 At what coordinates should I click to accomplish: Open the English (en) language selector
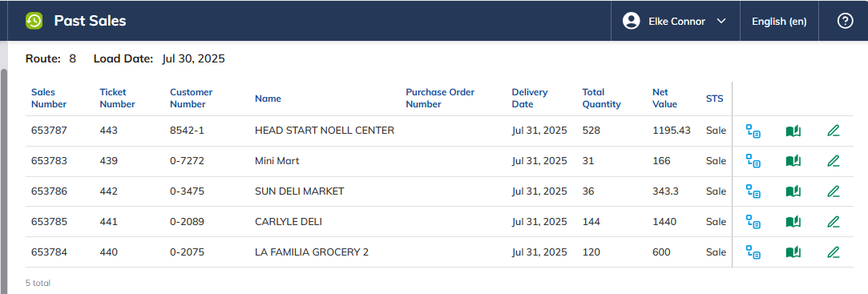tap(779, 22)
